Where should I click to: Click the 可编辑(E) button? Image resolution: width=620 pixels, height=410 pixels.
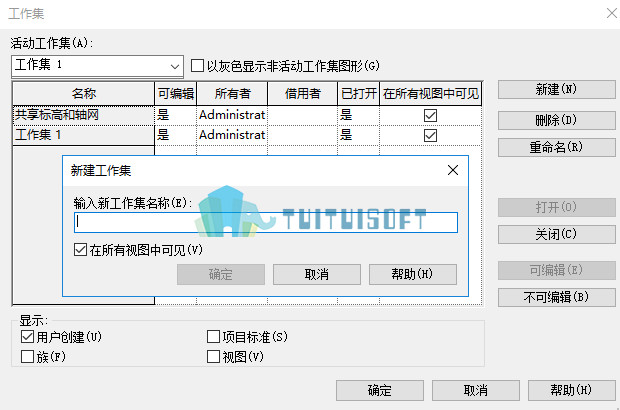tap(557, 270)
